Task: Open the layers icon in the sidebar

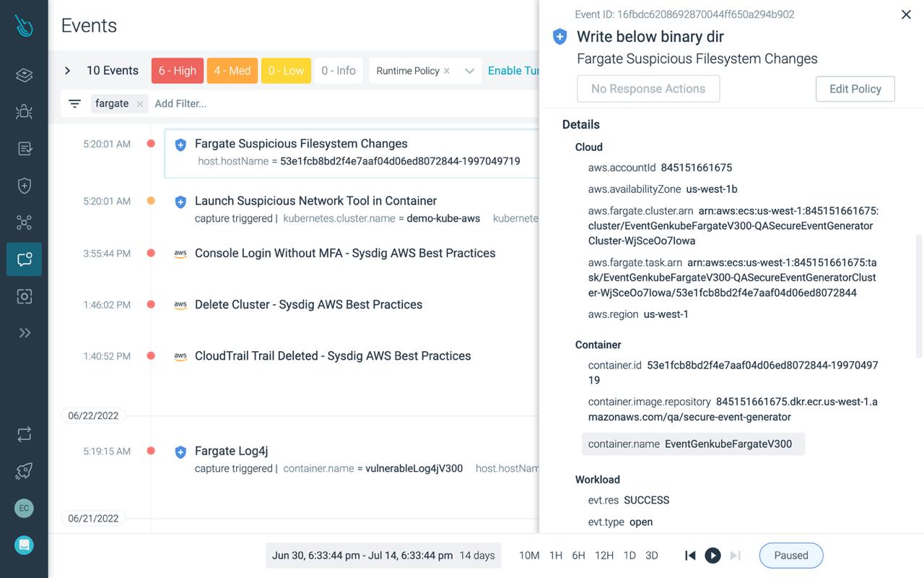Action: click(24, 74)
